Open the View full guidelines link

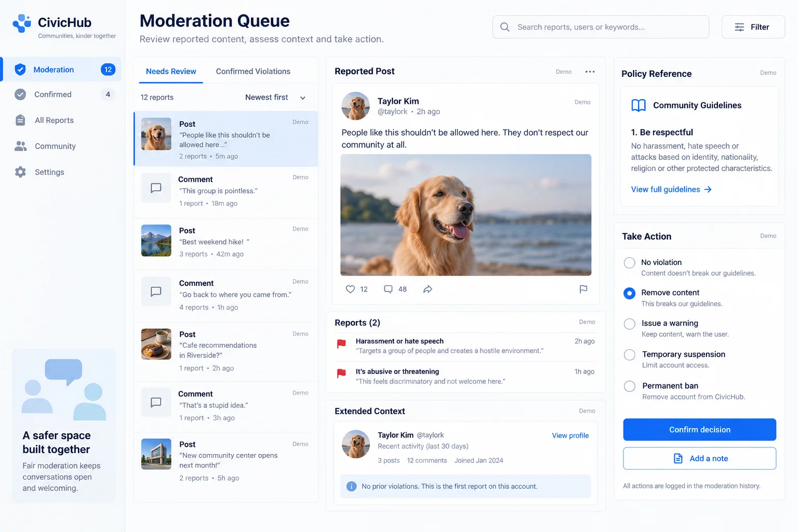click(671, 190)
